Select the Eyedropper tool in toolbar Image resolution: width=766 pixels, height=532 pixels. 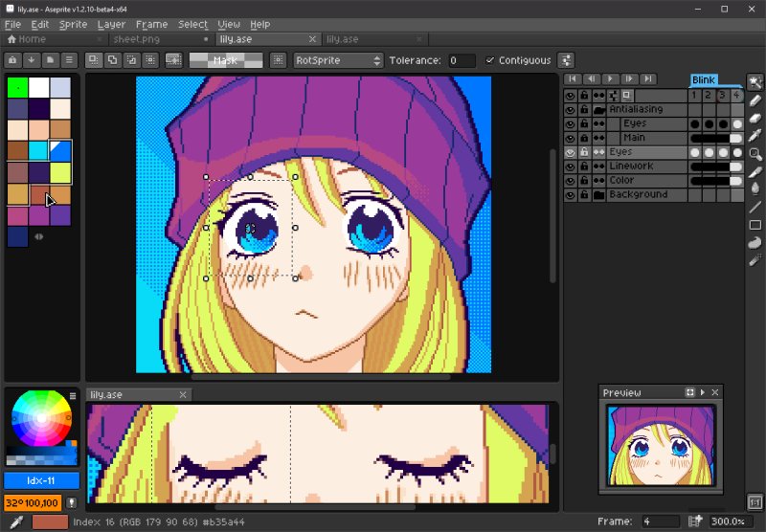coord(755,136)
